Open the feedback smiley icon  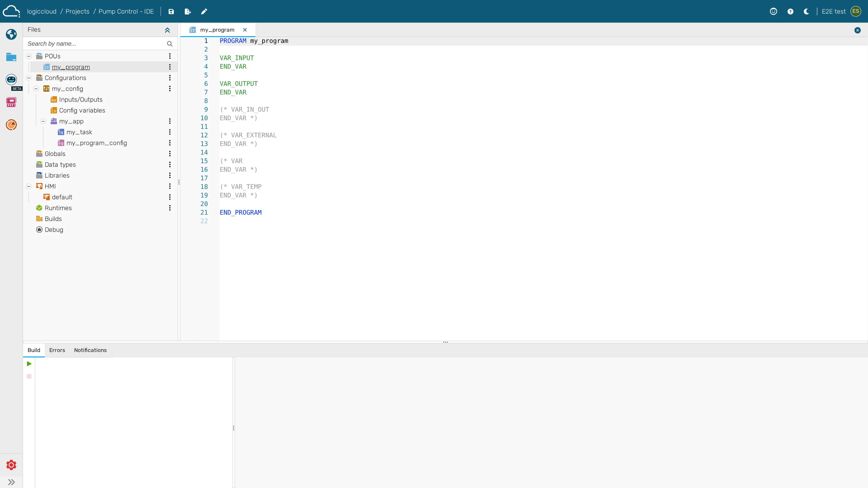(773, 12)
